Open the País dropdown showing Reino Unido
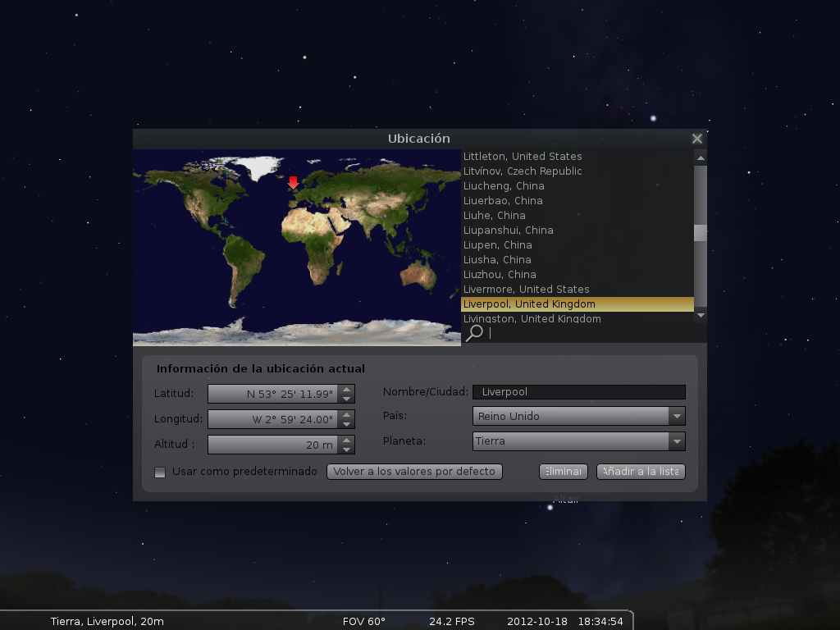Image resolution: width=840 pixels, height=630 pixels. (677, 416)
